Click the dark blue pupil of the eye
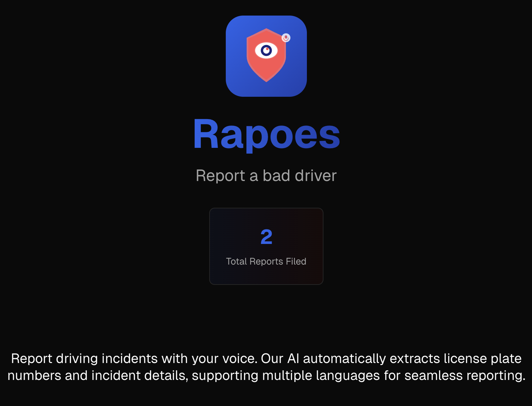 (x=266, y=51)
